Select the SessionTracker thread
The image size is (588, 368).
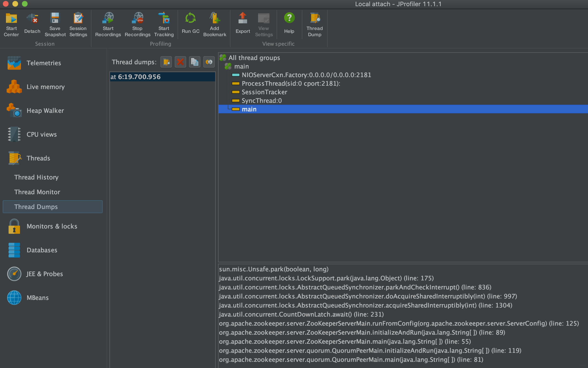[264, 92]
